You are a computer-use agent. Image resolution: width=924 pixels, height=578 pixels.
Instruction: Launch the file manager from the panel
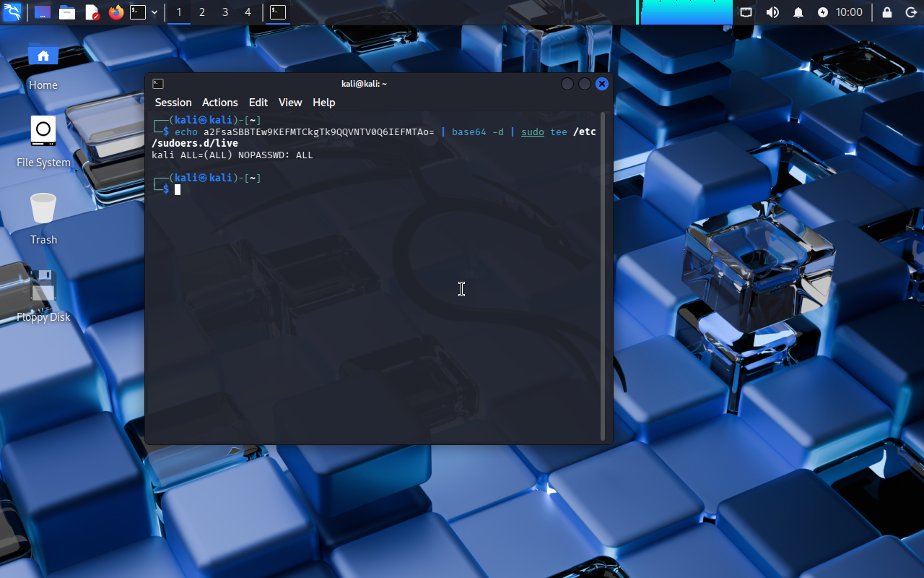pos(67,12)
